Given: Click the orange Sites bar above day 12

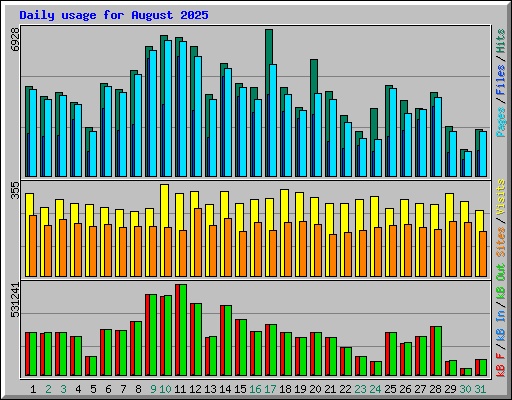Looking at the screenshot, I should point(198,243).
